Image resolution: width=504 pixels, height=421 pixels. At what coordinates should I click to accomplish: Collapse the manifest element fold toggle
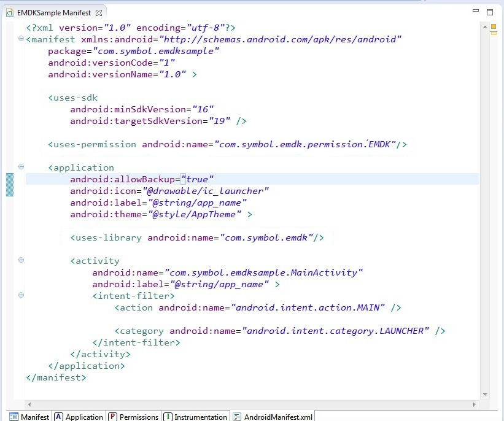(21, 39)
